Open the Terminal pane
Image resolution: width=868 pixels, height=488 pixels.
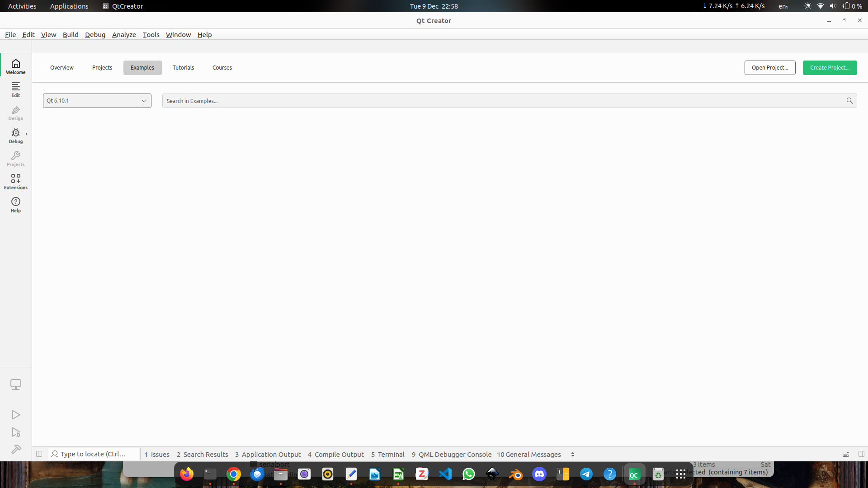(x=388, y=455)
